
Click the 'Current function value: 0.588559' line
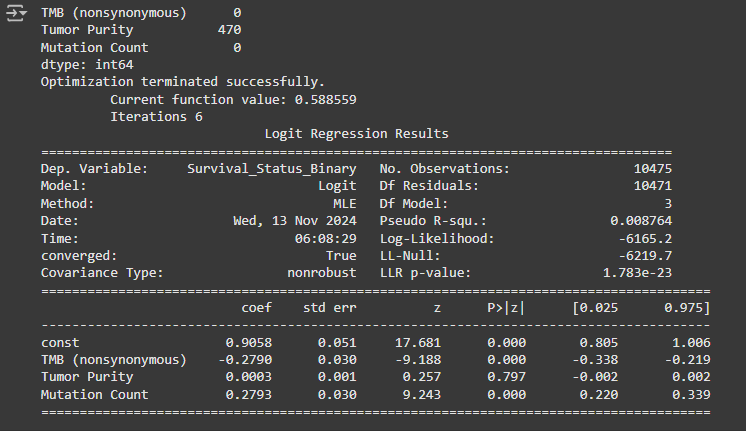(233, 99)
